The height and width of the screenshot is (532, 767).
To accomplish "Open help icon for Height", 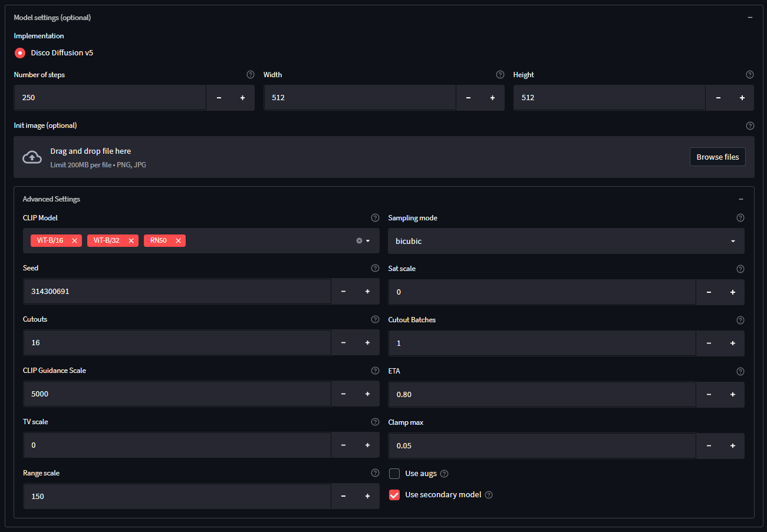I will click(x=750, y=75).
